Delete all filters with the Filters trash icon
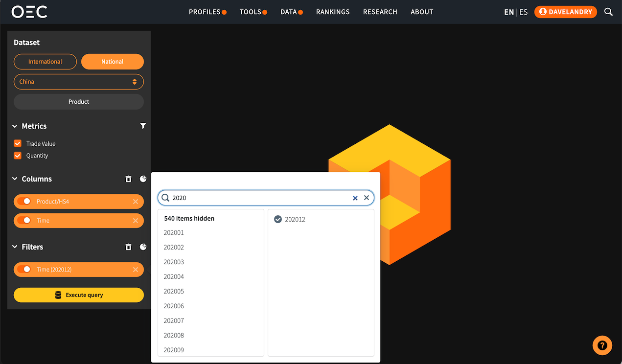This screenshot has width=622, height=364. pyautogui.click(x=128, y=247)
